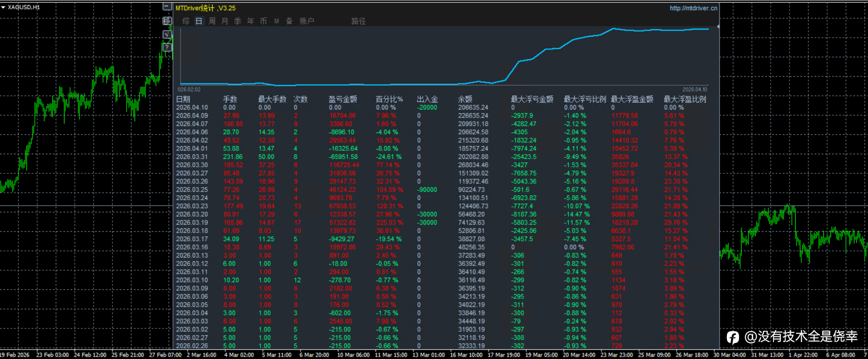
Task: Open the 月 monthly tab
Action: click(x=225, y=21)
